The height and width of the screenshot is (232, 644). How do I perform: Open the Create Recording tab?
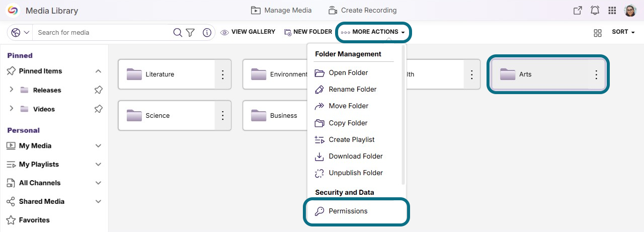tap(362, 10)
